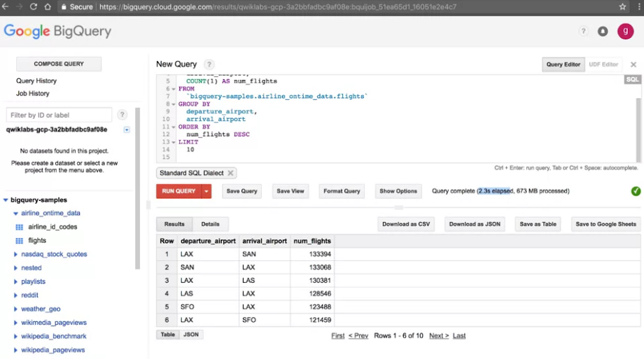Expand playlists dataset
The height and width of the screenshot is (359, 644).
tap(15, 282)
